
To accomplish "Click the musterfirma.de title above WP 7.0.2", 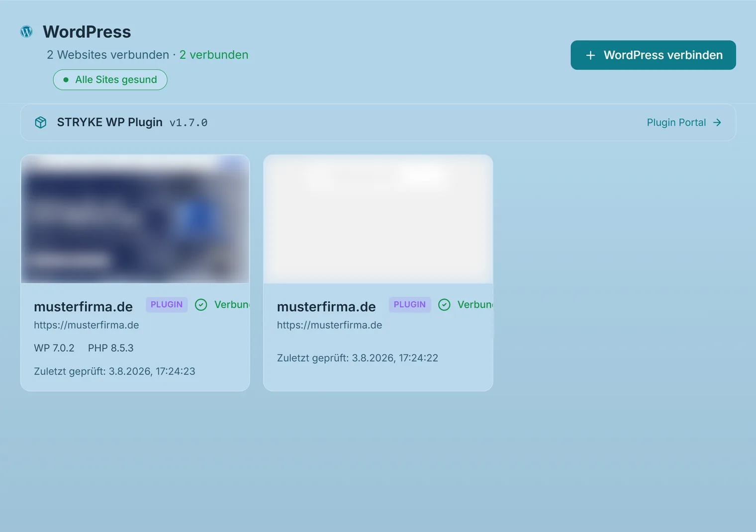I will pos(83,307).
